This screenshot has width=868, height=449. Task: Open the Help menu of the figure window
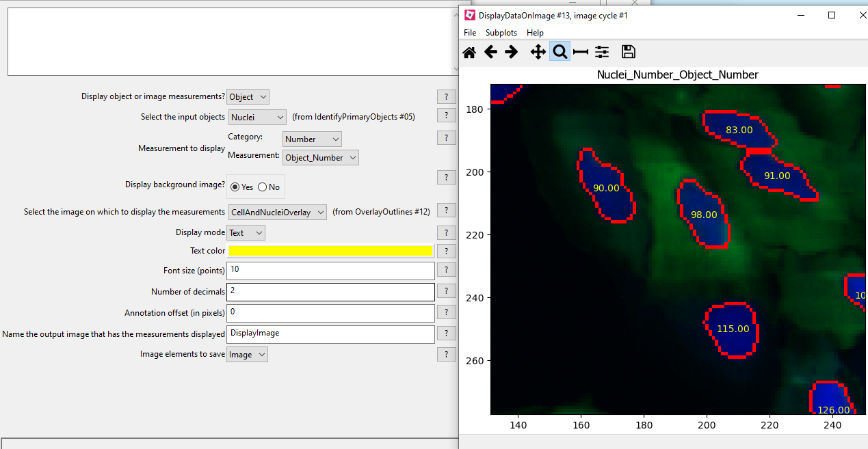tap(536, 32)
